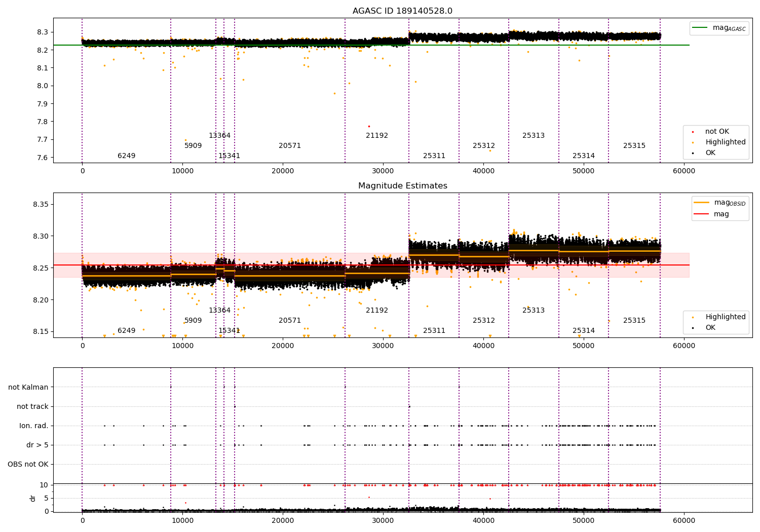This screenshot has height=532, width=760.
Task: Click y-axis tick 10 in dr panel
Action: pyautogui.click(x=44, y=485)
